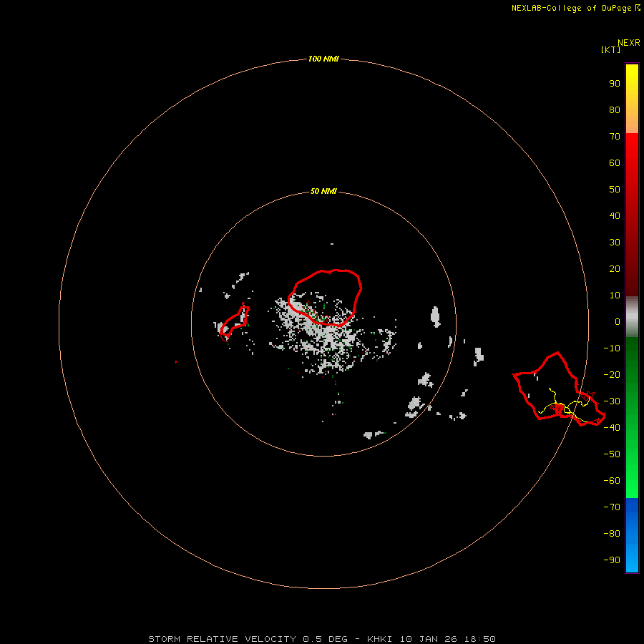
Task: Click the small red island outline west of center
Action: (x=235, y=323)
